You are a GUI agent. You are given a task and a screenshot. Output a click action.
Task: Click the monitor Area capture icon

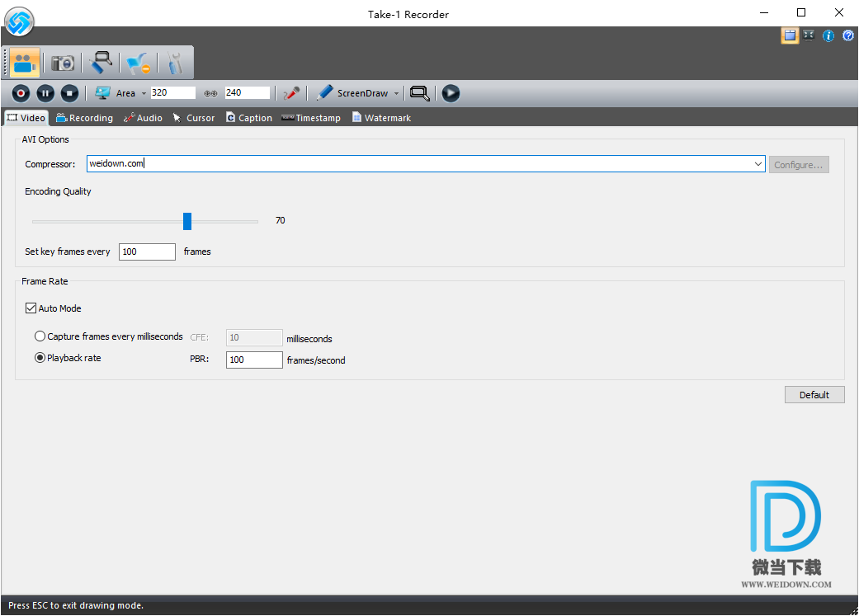click(102, 93)
